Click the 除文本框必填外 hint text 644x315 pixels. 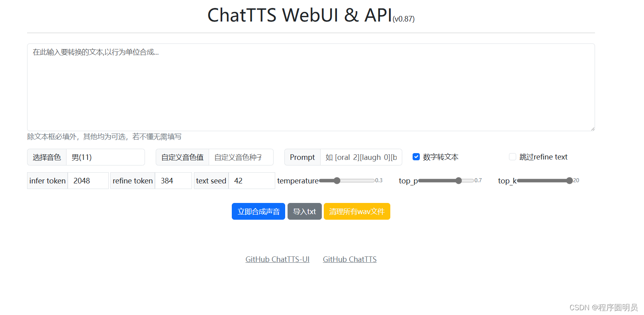104,137
